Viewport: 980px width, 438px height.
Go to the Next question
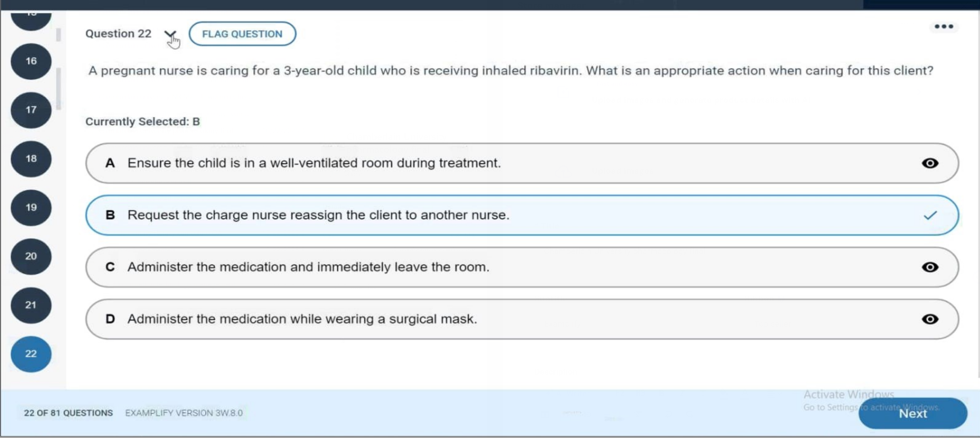[x=912, y=413]
